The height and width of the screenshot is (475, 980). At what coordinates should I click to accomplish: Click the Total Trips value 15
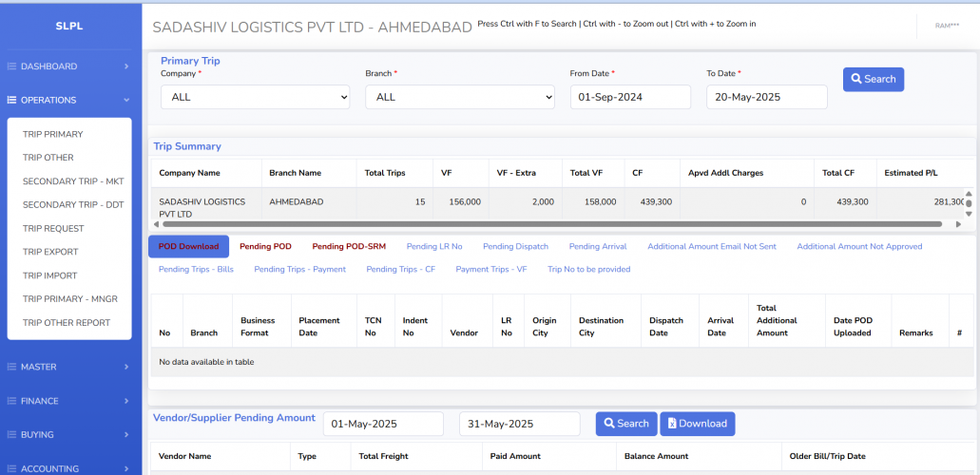(x=420, y=202)
